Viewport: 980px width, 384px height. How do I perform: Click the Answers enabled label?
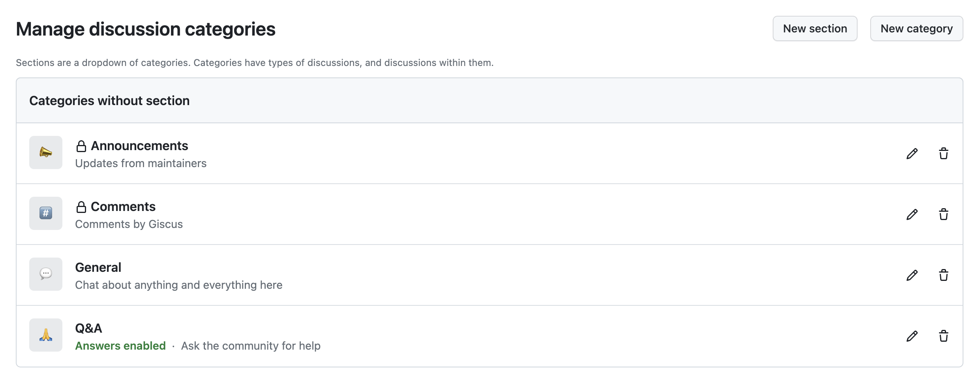tap(120, 346)
